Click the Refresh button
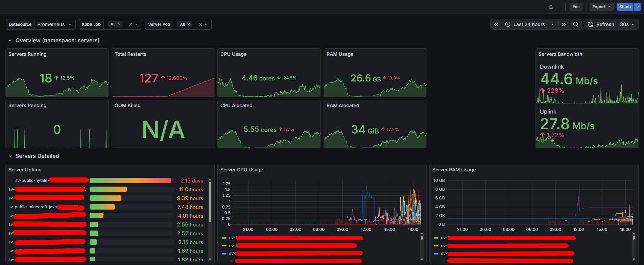 click(601, 24)
